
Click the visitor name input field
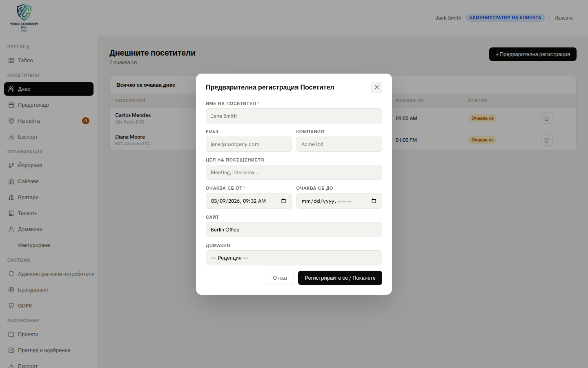294,116
